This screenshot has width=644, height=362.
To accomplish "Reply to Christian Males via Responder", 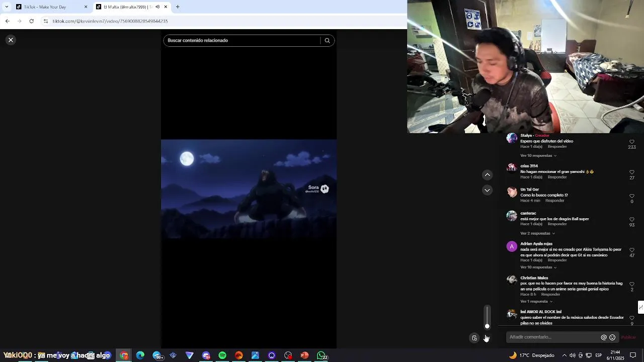I will 550,295.
